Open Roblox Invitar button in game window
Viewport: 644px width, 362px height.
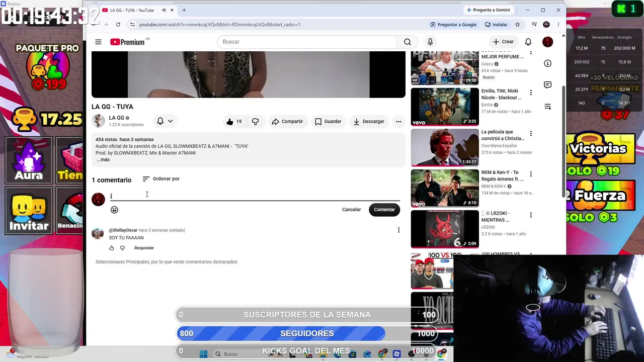tap(29, 211)
